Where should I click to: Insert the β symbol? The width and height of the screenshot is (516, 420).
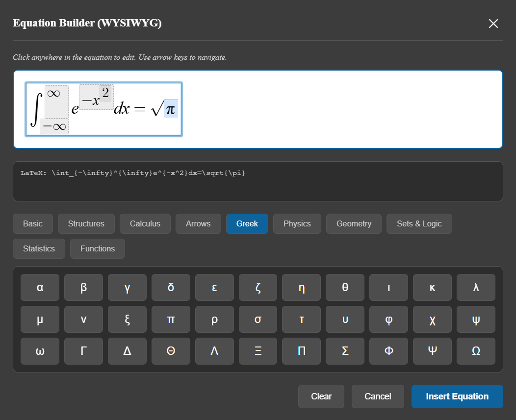[83, 288]
